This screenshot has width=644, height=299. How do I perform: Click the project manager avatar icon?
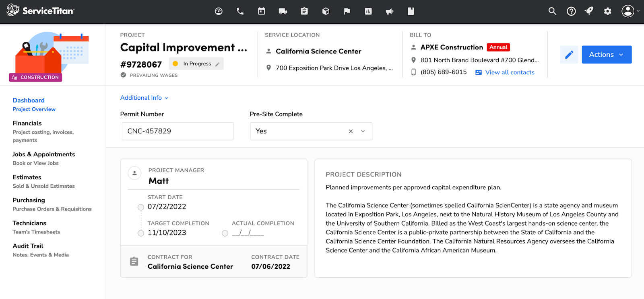pos(134,173)
